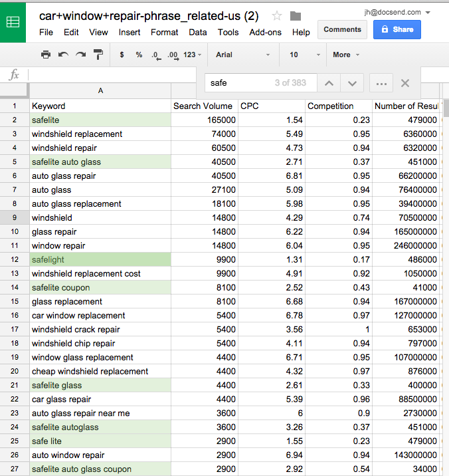Decrease decimal places button

(x=155, y=55)
